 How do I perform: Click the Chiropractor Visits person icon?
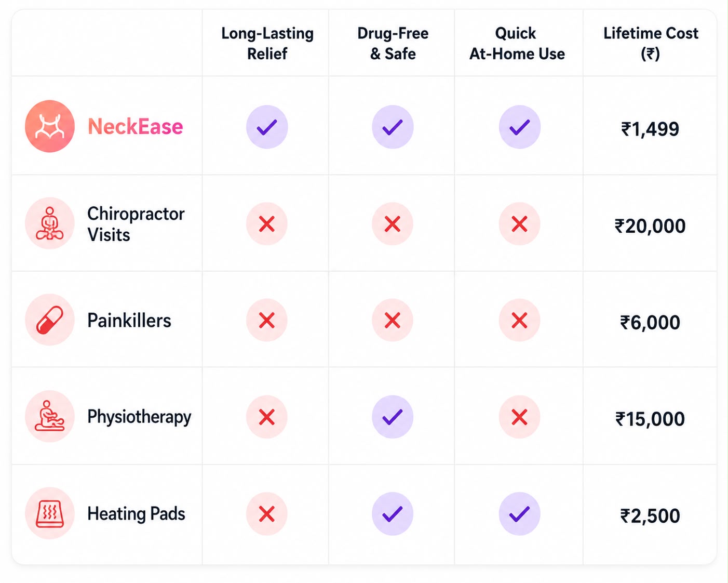point(50,223)
